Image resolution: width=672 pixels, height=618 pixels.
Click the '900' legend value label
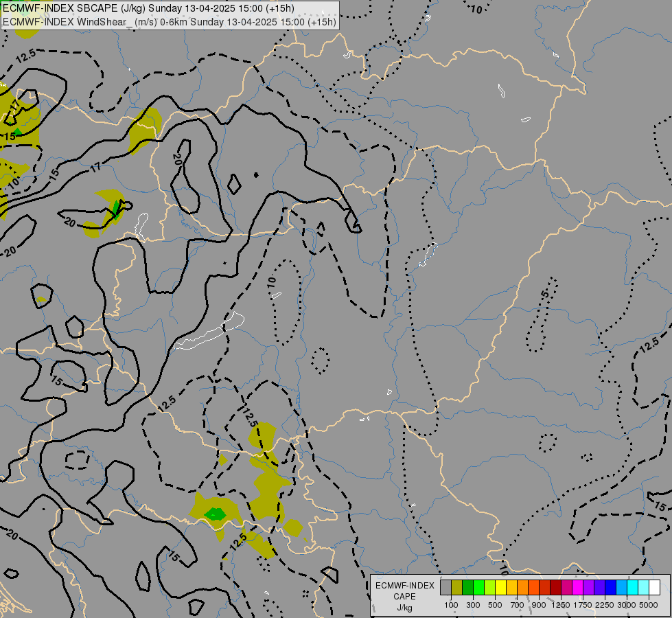click(x=539, y=605)
